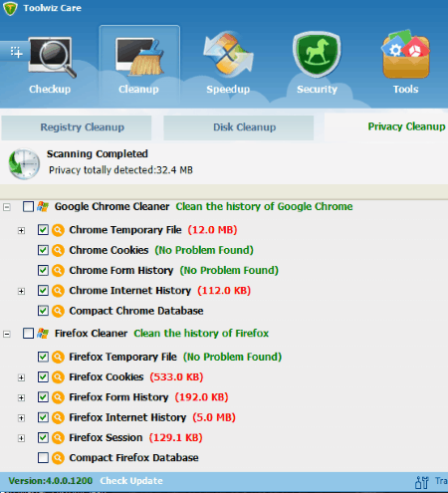This screenshot has width=448, height=493.
Task: Uncheck the Firefox Internet History checkbox
Action: pyautogui.click(x=43, y=417)
